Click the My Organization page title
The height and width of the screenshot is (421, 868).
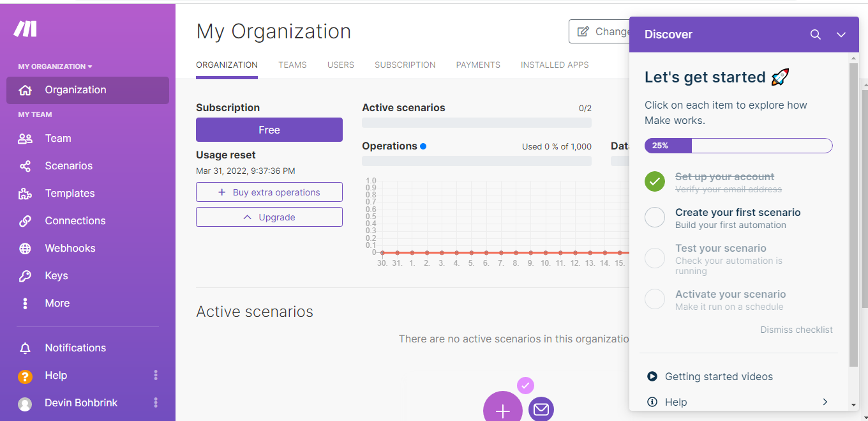coord(274,32)
